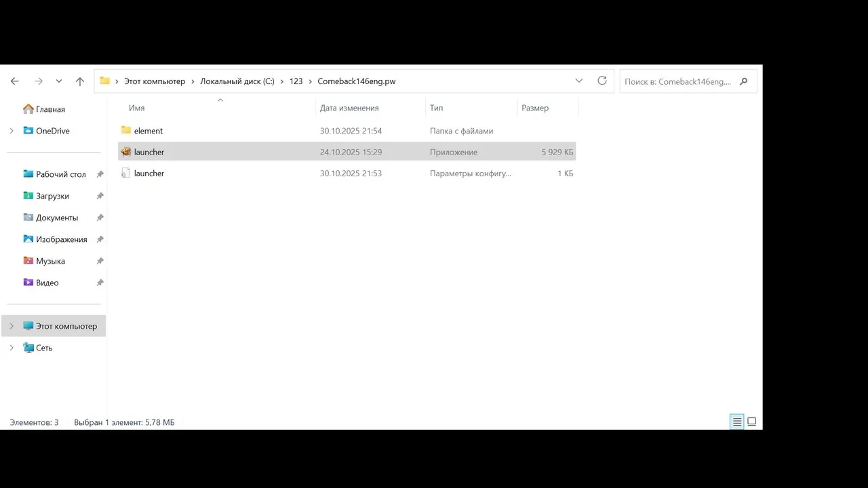Open 'Загрузки' quick access item

(52, 196)
